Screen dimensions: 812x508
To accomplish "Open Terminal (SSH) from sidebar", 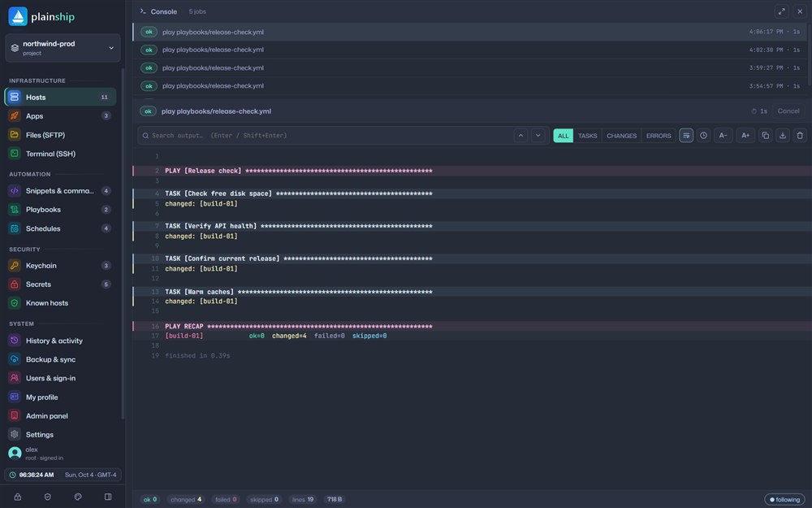I will pyautogui.click(x=60, y=154).
